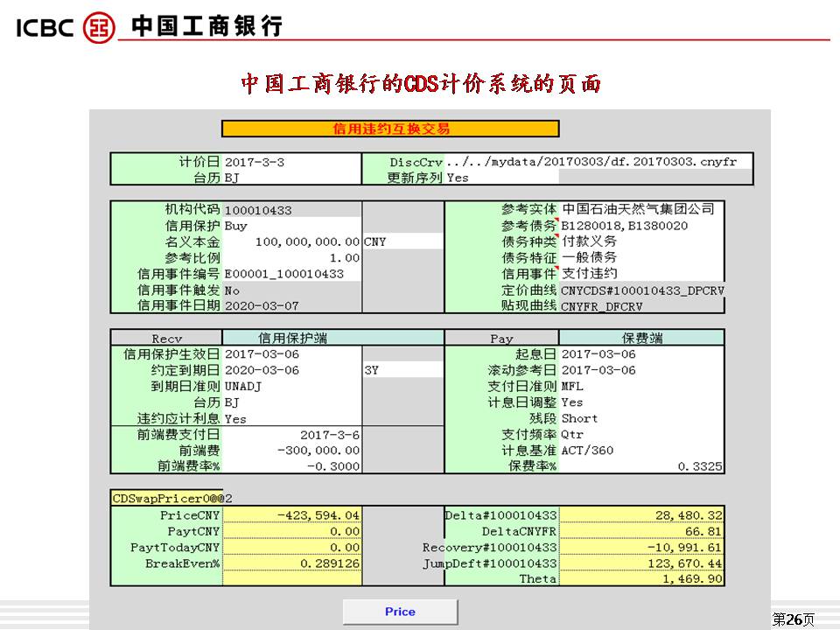Click the 信用保护端 header tab
The width and height of the screenshot is (840, 630).
click(291, 338)
